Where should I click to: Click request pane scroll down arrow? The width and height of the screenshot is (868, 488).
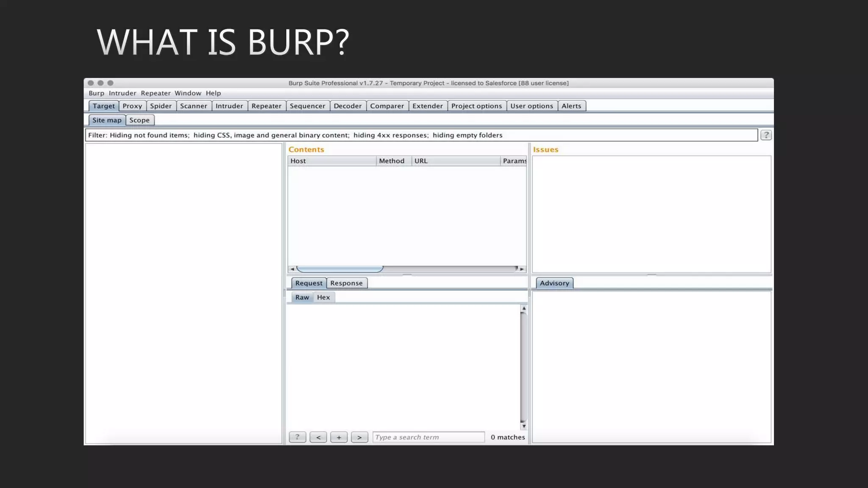(x=524, y=426)
